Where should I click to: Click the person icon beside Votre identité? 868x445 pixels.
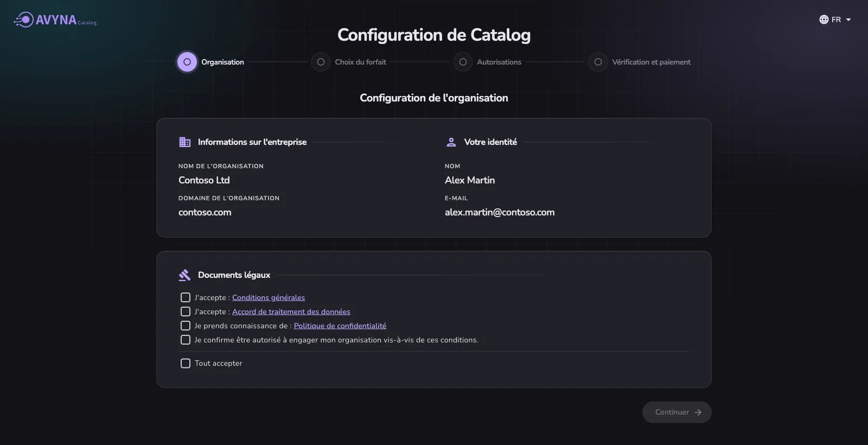(451, 142)
